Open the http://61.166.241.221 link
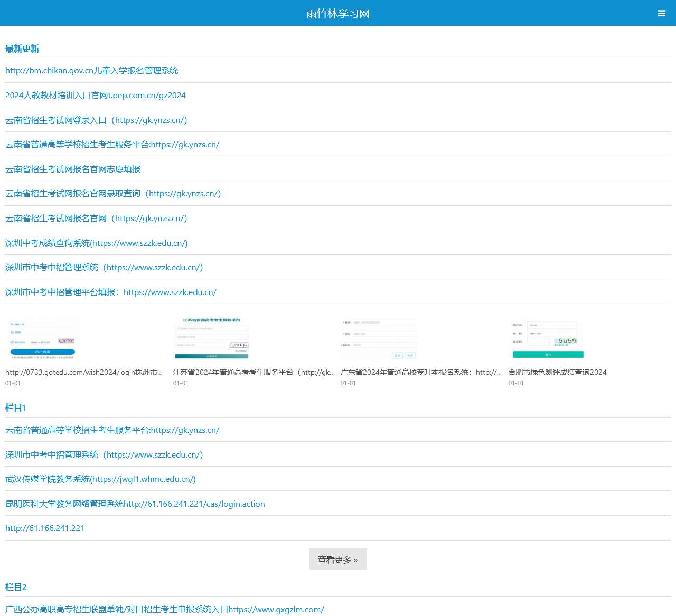Screen dimensions: 676x616 point(45,528)
